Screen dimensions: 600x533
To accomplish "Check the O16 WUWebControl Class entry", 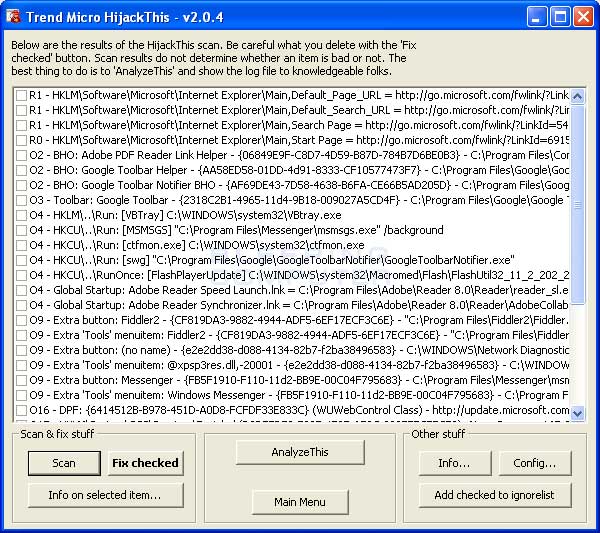I will pos(21,410).
